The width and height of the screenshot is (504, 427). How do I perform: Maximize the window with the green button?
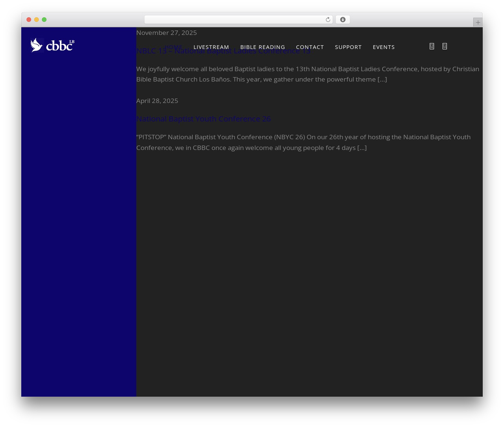point(44,20)
